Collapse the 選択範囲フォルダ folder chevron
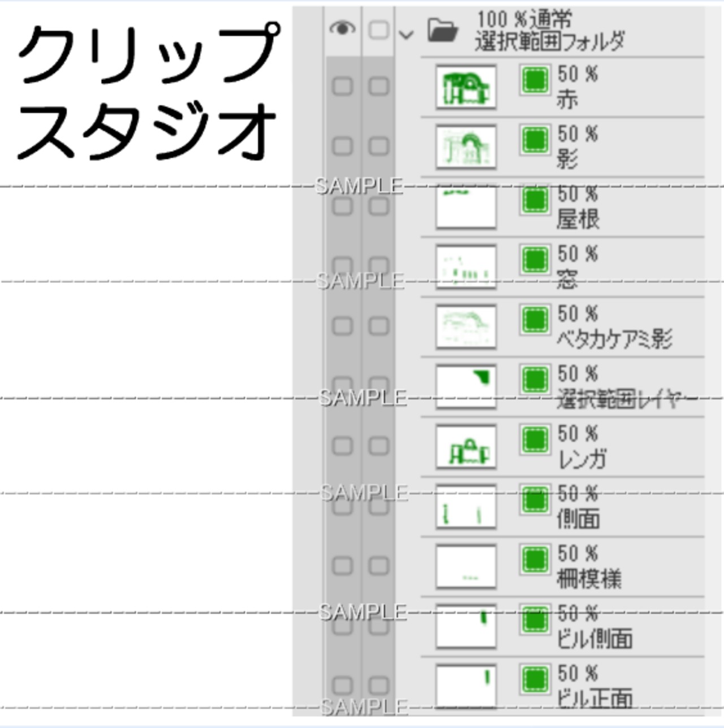The width and height of the screenshot is (724, 728). click(406, 35)
